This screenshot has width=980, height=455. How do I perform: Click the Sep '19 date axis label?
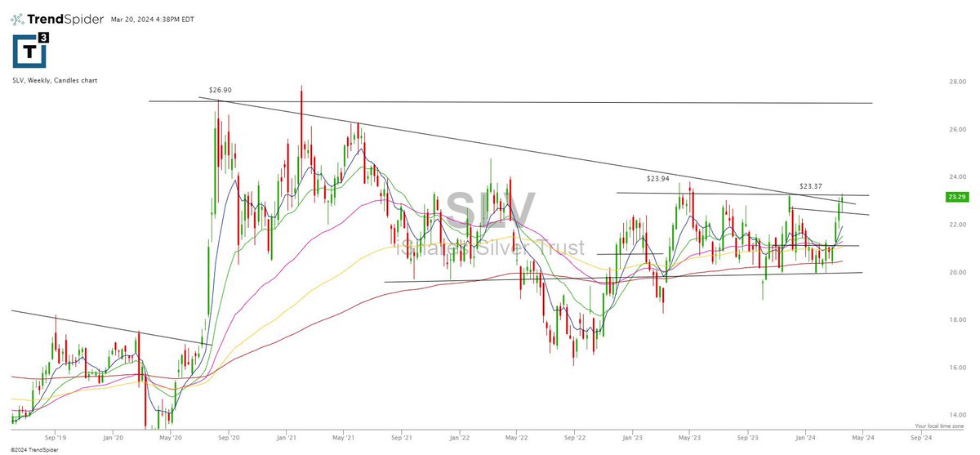tap(56, 438)
